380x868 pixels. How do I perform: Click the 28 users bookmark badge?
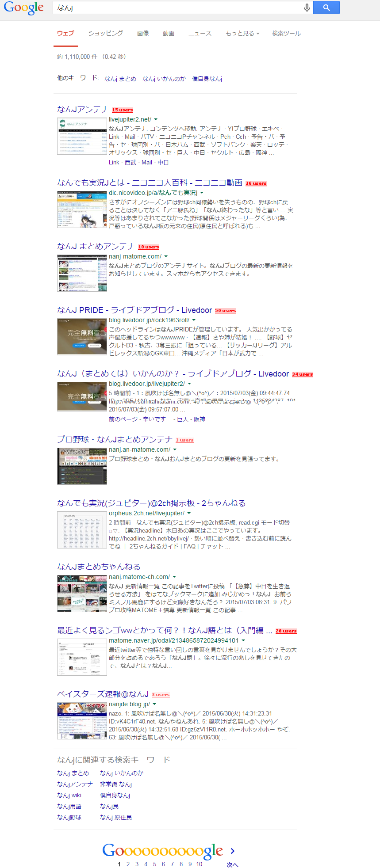286,631
